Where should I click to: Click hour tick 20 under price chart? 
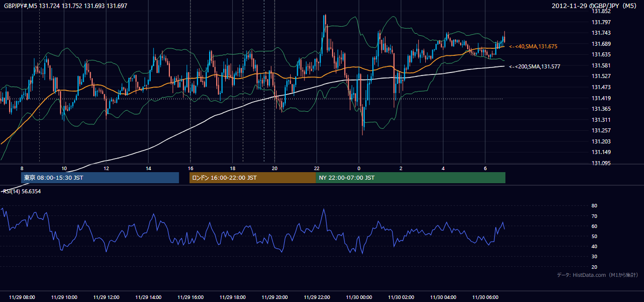click(x=275, y=168)
